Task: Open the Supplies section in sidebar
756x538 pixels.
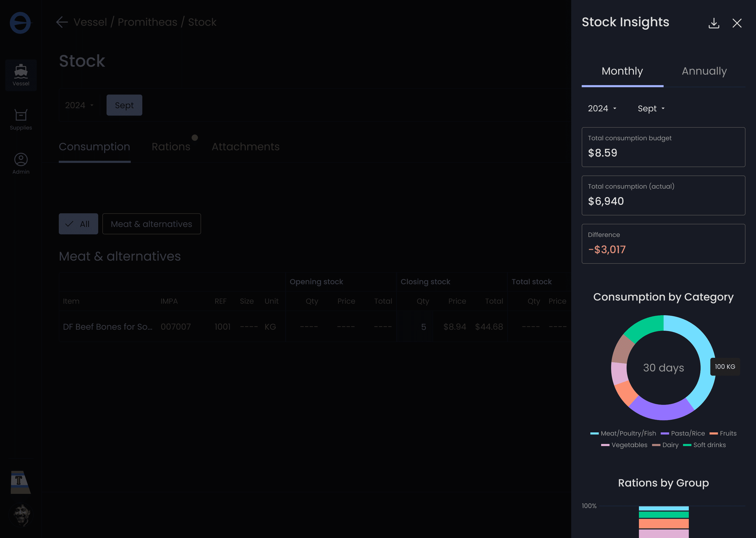Action: coord(21,120)
